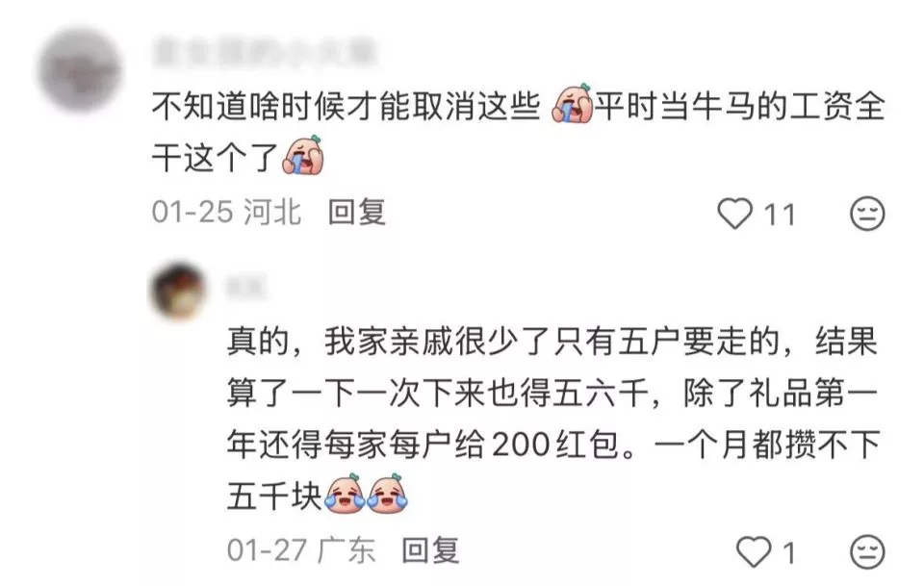This screenshot has width=924, height=586.
Task: Open the small avatar of the reply author
Action: point(179,290)
